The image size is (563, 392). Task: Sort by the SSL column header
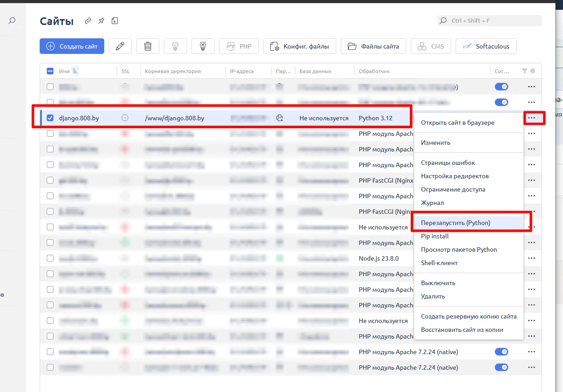pos(126,71)
